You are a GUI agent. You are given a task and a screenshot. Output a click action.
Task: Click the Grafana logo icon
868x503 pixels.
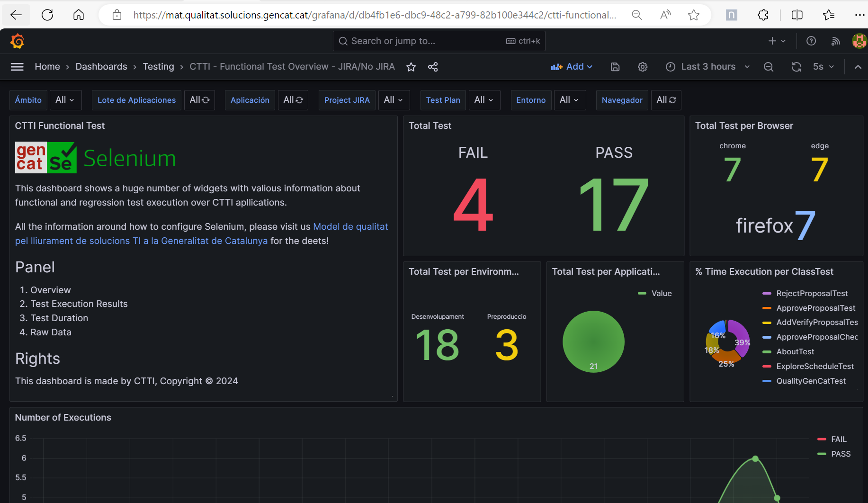18,41
